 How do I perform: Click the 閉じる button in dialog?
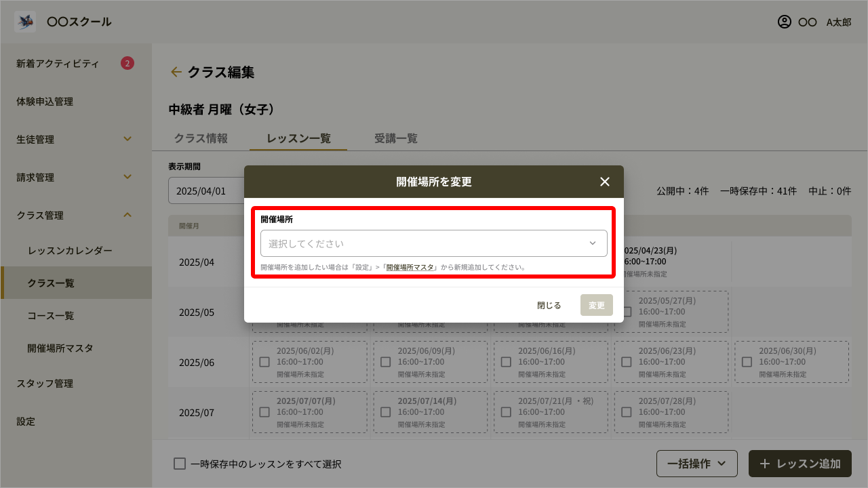(x=549, y=305)
